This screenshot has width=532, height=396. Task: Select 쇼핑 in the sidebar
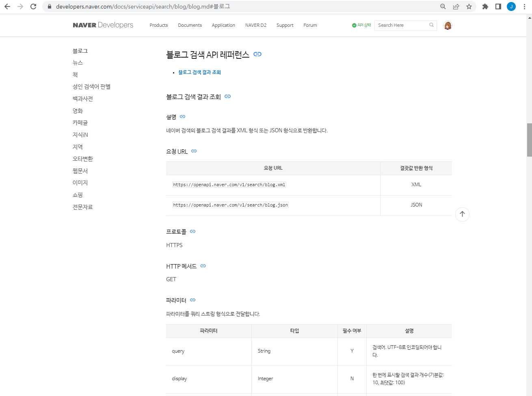[78, 195]
